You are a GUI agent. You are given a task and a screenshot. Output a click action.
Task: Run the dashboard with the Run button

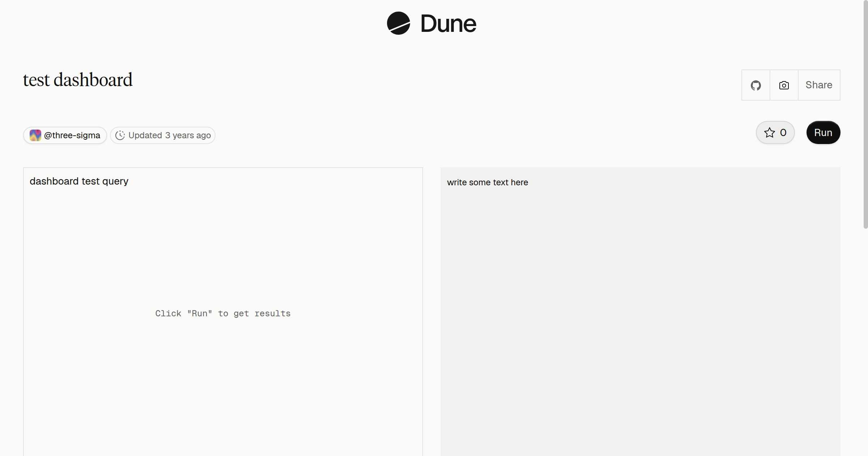(x=823, y=132)
